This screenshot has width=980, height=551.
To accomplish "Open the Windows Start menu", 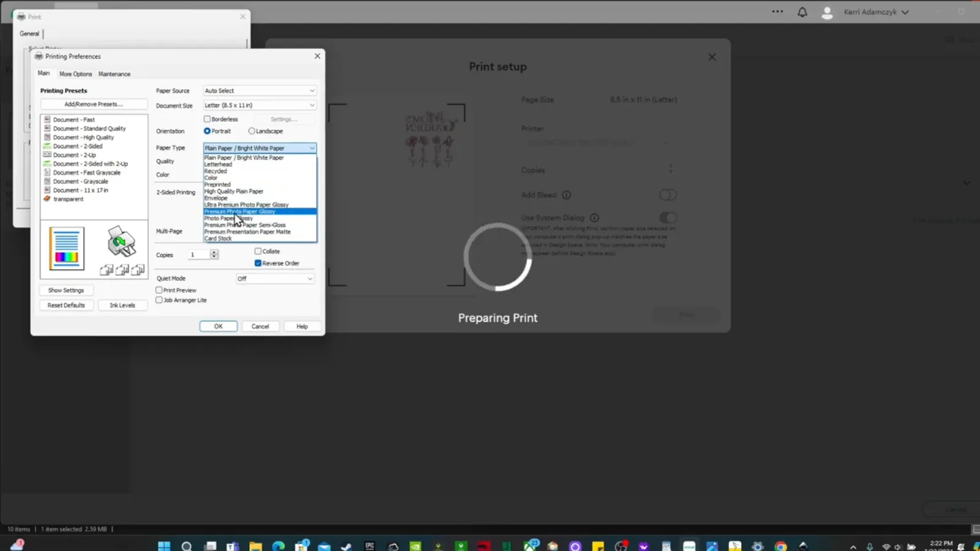I will point(164,546).
